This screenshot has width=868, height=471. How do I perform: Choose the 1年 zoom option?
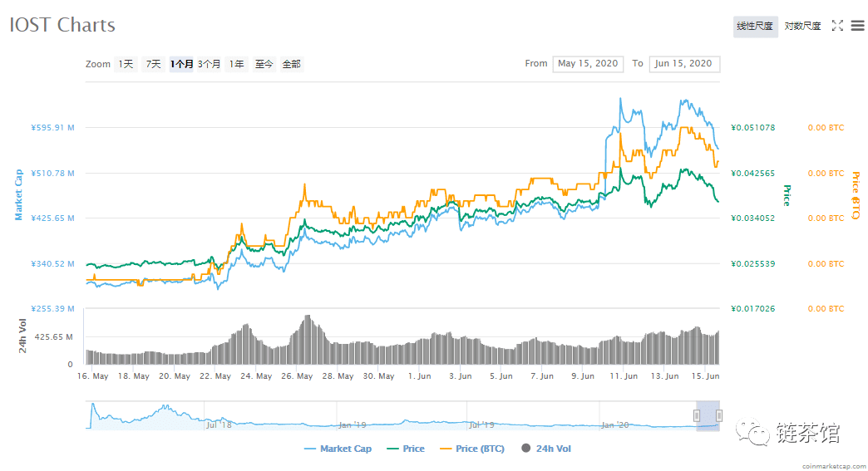click(x=236, y=64)
